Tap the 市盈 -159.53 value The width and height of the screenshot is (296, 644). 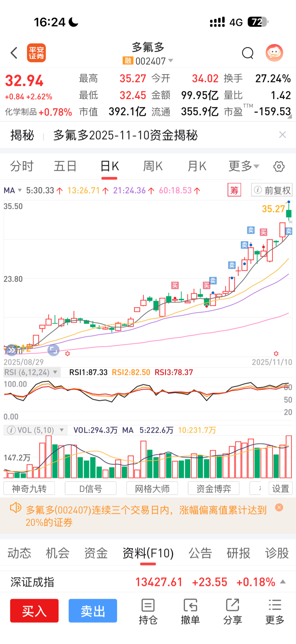[272, 112]
